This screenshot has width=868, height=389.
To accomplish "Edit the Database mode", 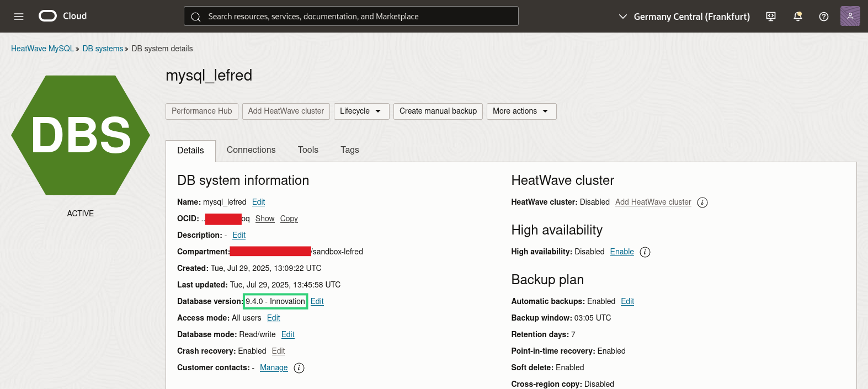I will pos(288,334).
